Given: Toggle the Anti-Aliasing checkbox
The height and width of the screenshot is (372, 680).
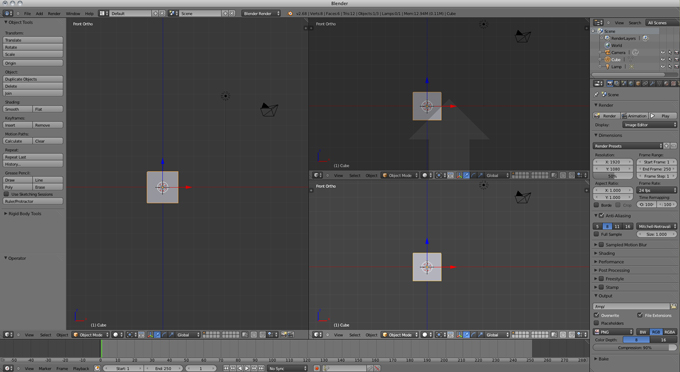Looking at the screenshot, I should [x=602, y=215].
